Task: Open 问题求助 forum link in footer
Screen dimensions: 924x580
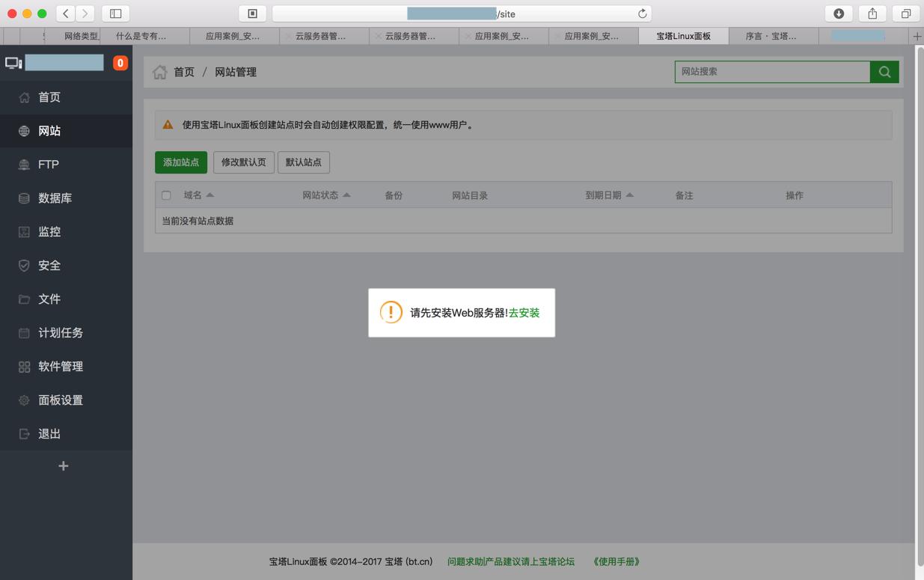Action: (511, 561)
